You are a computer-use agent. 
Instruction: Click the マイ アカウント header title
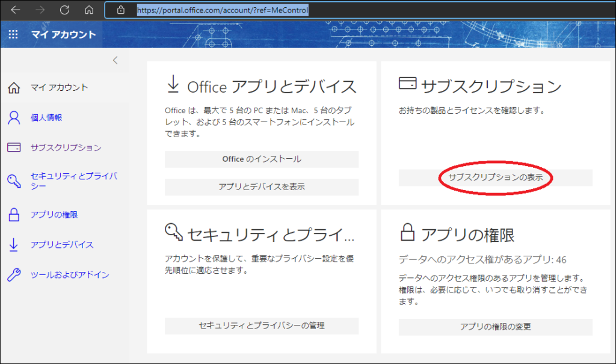[64, 34]
